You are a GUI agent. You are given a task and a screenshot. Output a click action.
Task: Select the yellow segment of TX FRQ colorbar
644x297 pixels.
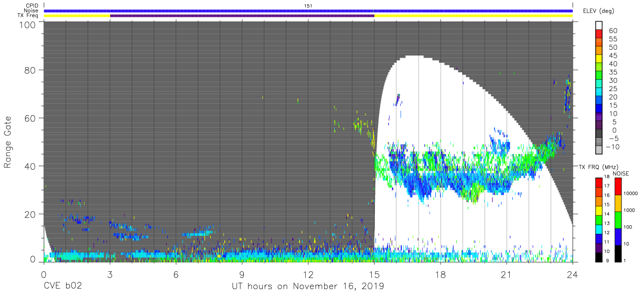(598, 210)
